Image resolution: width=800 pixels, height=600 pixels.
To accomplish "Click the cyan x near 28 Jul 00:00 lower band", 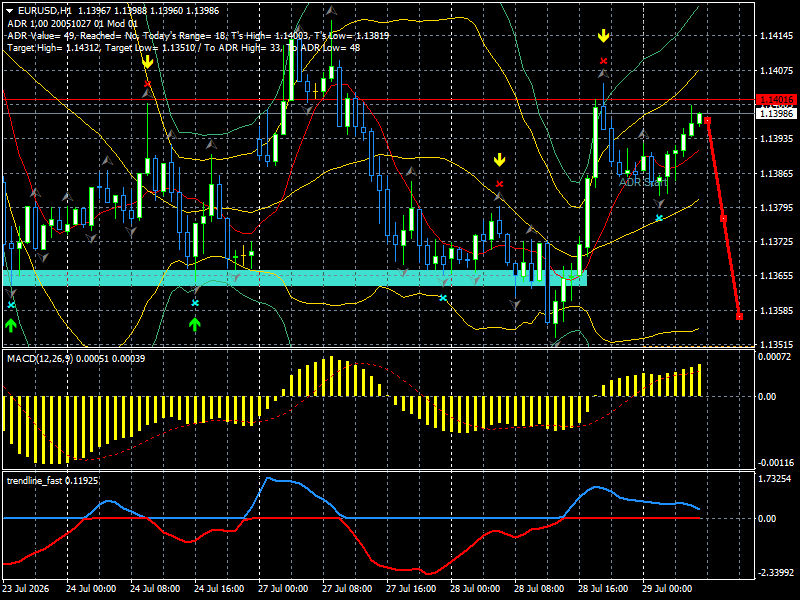I will [443, 298].
